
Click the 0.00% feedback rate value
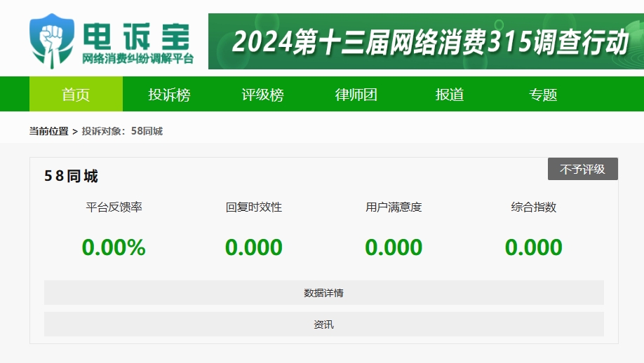coord(114,247)
